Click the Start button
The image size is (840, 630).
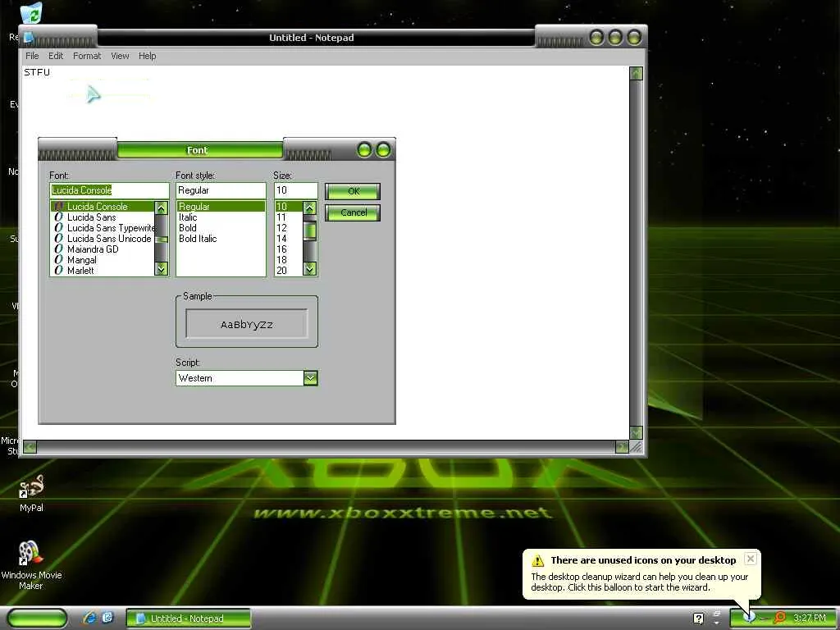tap(37, 619)
